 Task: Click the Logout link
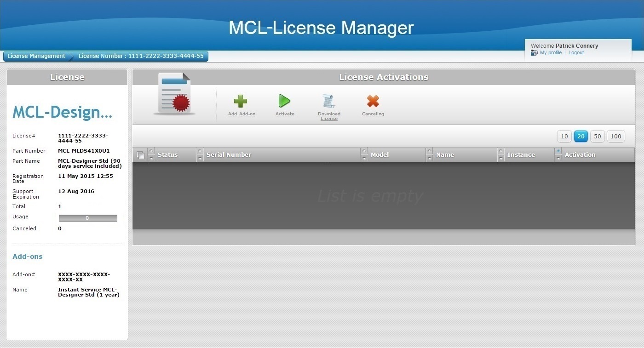click(576, 53)
